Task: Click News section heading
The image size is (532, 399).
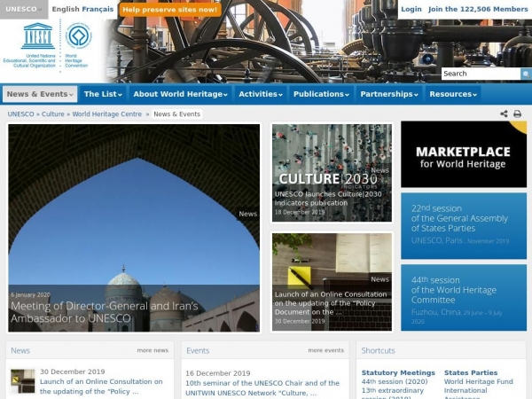Action: tap(20, 350)
